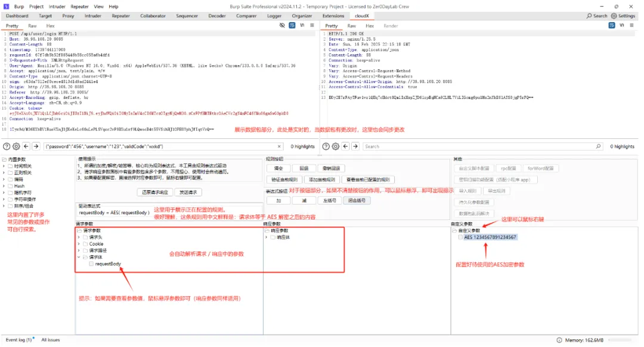The height and width of the screenshot is (347, 644).
Task: Click the 验证当前规则 button
Action: (x=284, y=179)
